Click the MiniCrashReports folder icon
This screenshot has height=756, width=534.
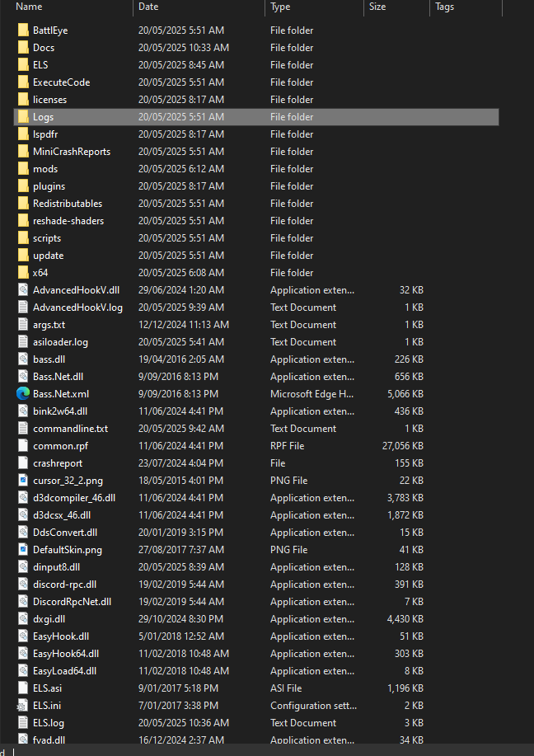coord(23,152)
